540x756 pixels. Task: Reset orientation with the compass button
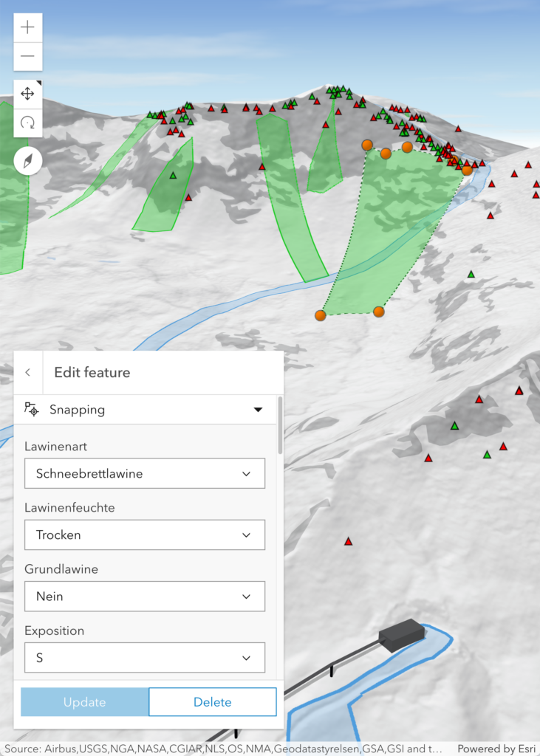[27, 160]
